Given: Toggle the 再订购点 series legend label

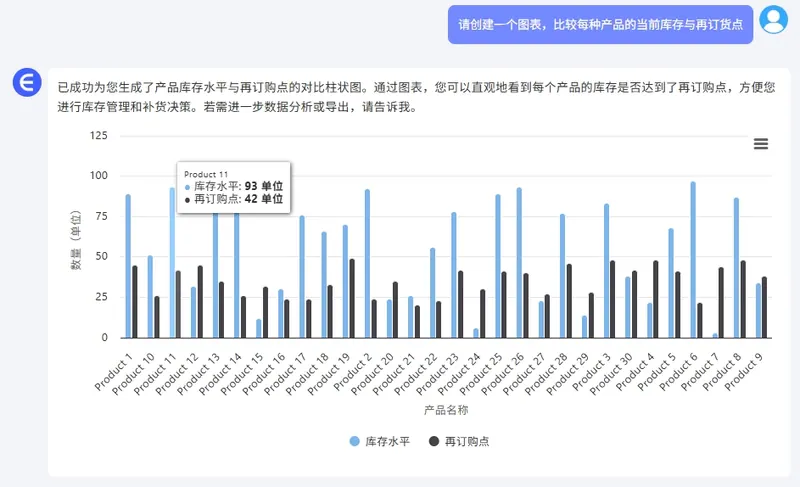Looking at the screenshot, I should tap(466, 441).
